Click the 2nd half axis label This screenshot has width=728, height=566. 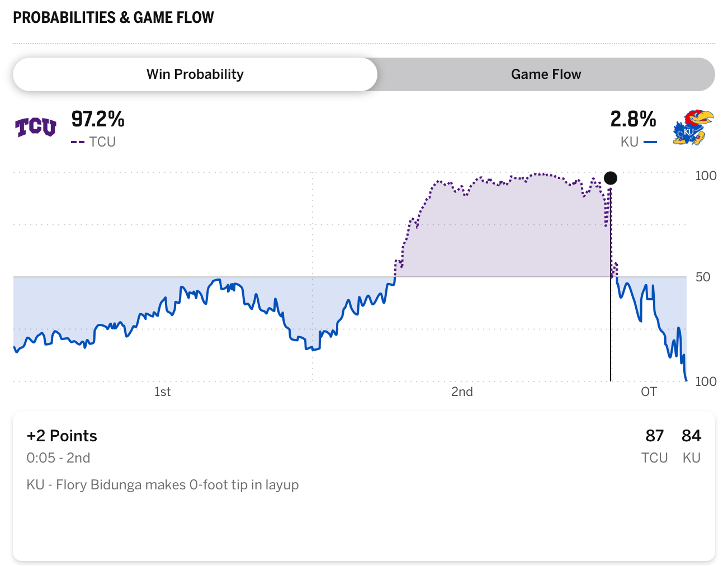click(462, 392)
